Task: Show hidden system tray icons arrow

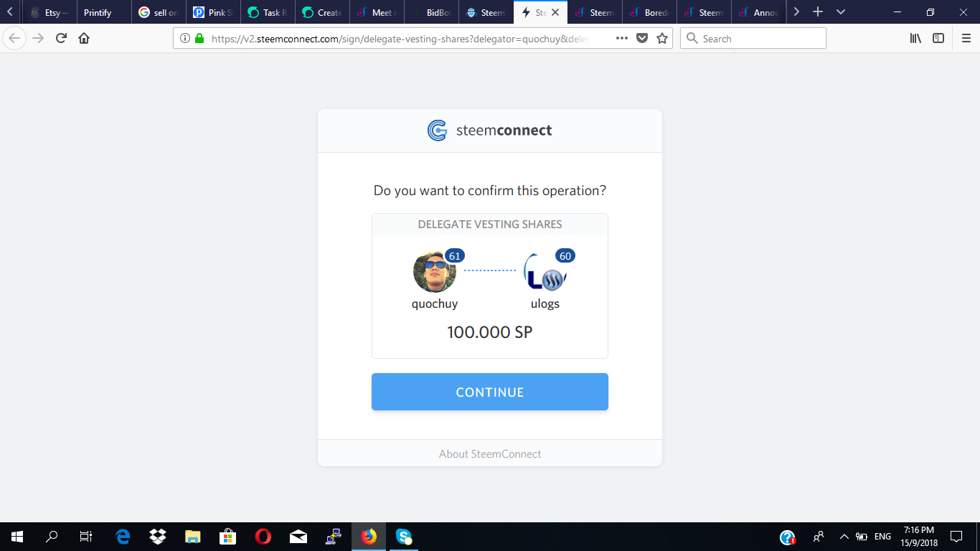Action: 844,537
